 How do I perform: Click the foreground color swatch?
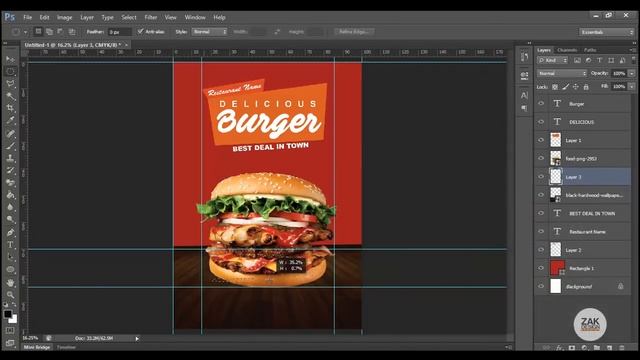(7, 314)
